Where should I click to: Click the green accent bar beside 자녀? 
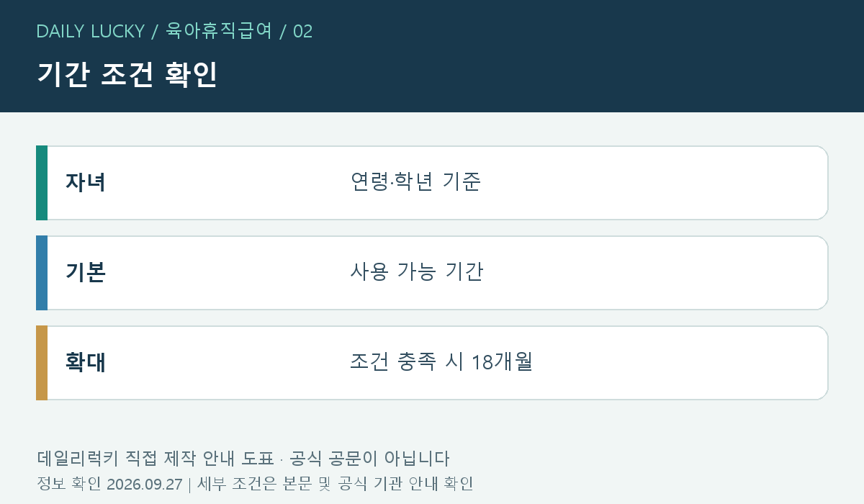[x=42, y=183]
